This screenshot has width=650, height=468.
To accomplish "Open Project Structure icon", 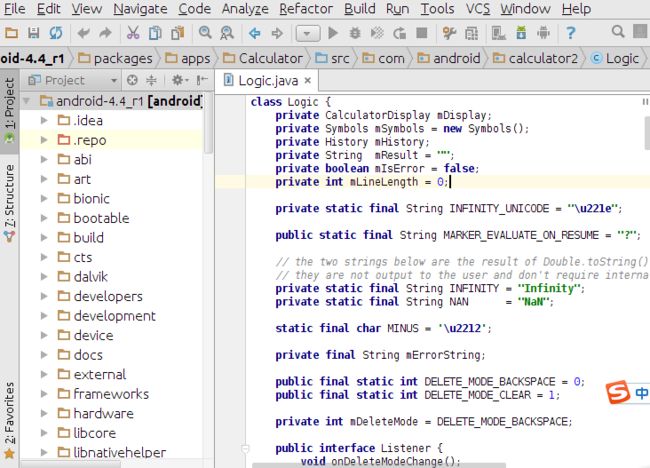I will tap(471, 33).
